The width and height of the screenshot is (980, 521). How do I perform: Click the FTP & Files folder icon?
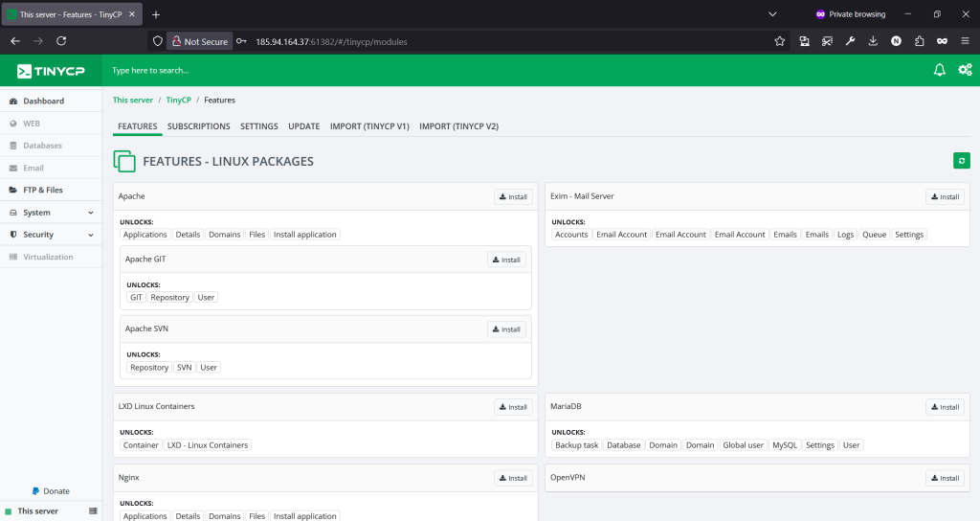click(13, 190)
